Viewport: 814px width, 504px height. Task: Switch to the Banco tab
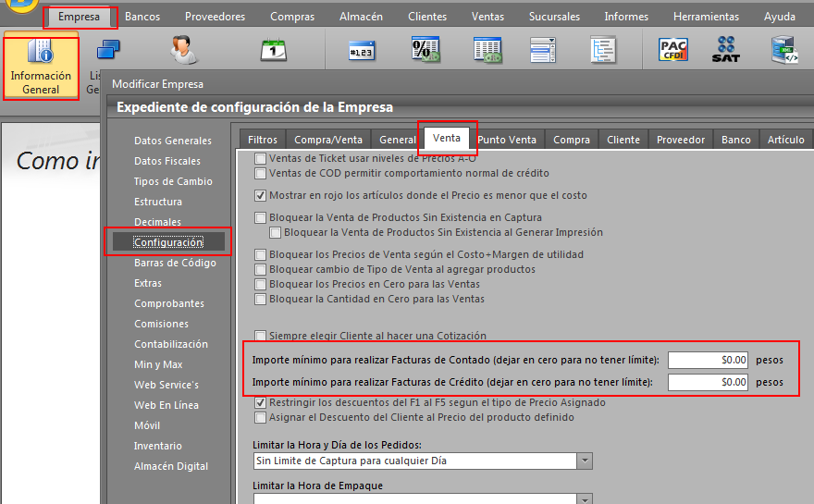[735, 140]
